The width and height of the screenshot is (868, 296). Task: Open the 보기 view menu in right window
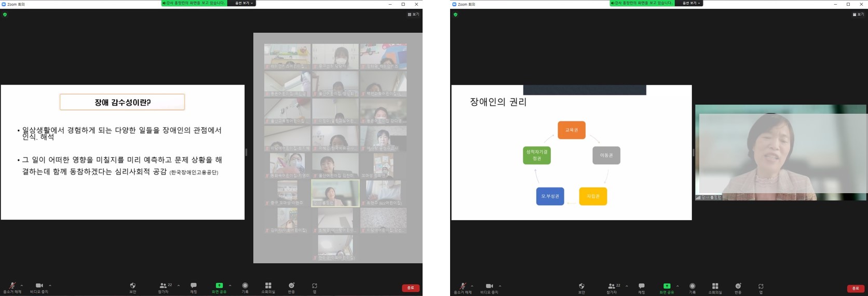click(859, 15)
